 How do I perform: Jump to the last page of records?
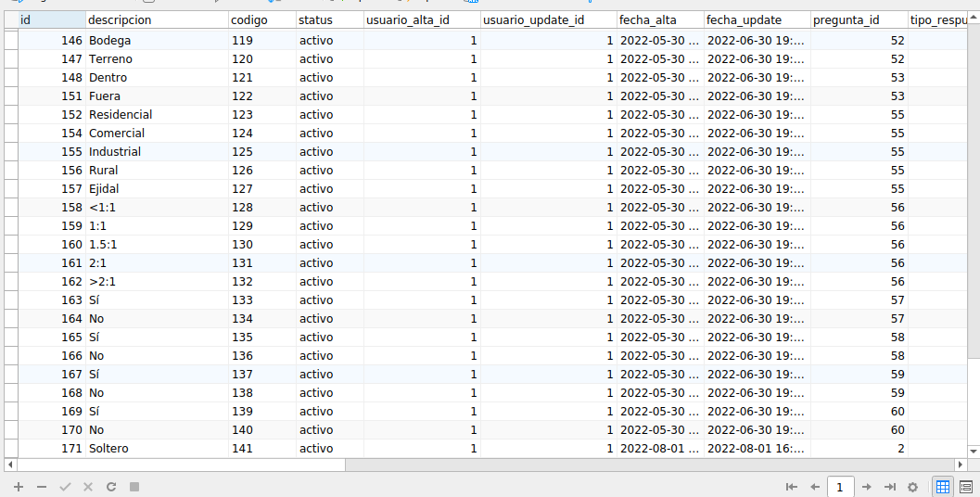click(890, 487)
